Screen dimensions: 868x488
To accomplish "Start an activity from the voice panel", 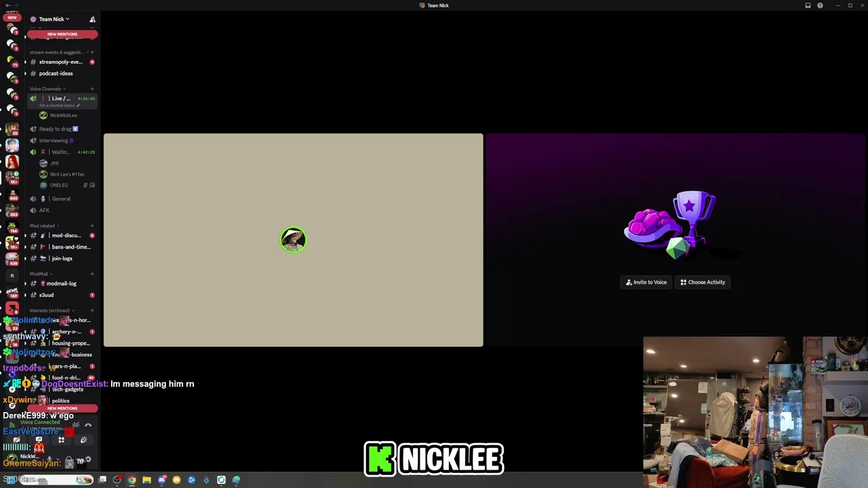I will click(x=61, y=440).
